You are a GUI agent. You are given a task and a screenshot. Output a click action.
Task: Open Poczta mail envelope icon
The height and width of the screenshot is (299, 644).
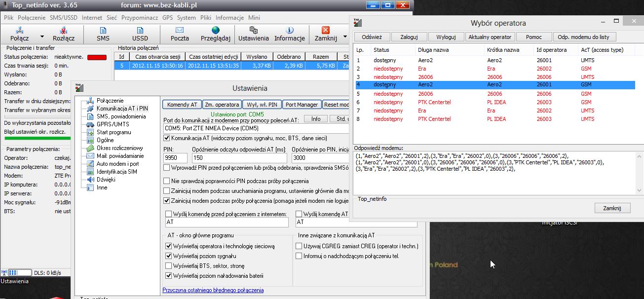[x=180, y=31]
